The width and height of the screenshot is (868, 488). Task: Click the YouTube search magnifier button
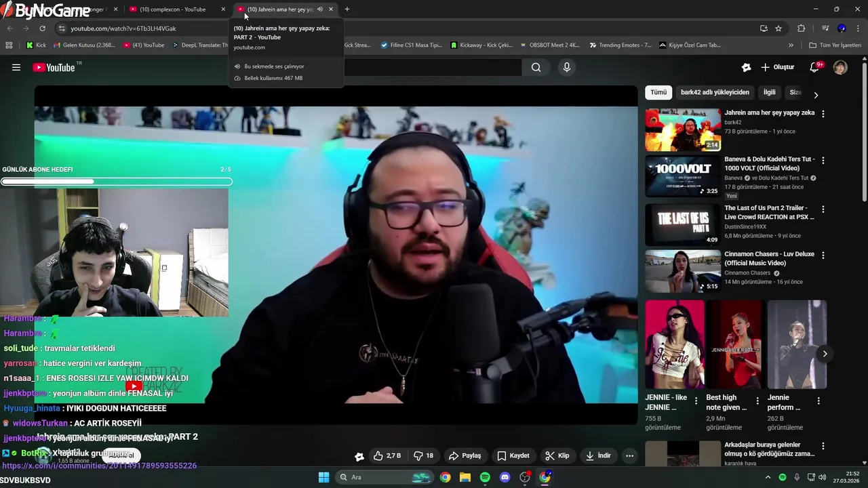[x=536, y=67]
